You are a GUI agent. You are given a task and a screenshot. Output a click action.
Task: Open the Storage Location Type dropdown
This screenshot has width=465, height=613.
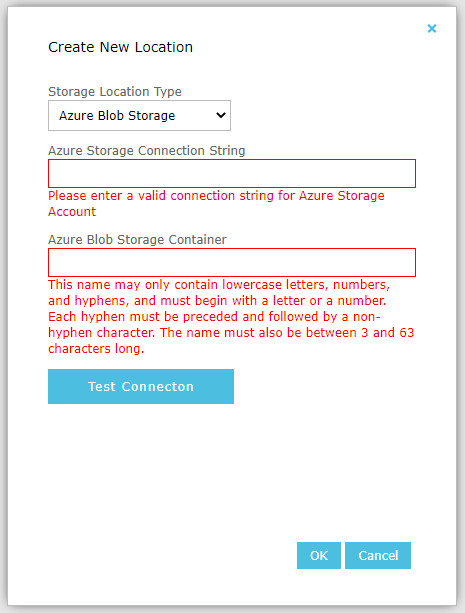click(x=139, y=116)
